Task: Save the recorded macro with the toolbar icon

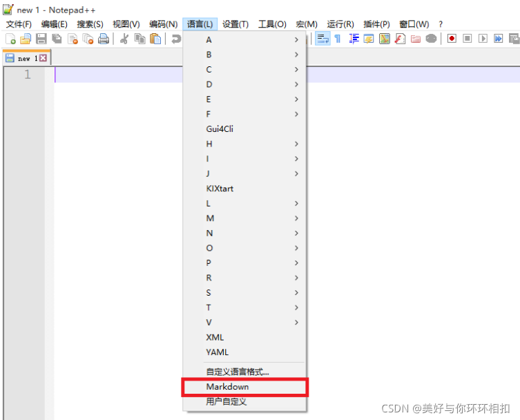Action: coord(514,39)
